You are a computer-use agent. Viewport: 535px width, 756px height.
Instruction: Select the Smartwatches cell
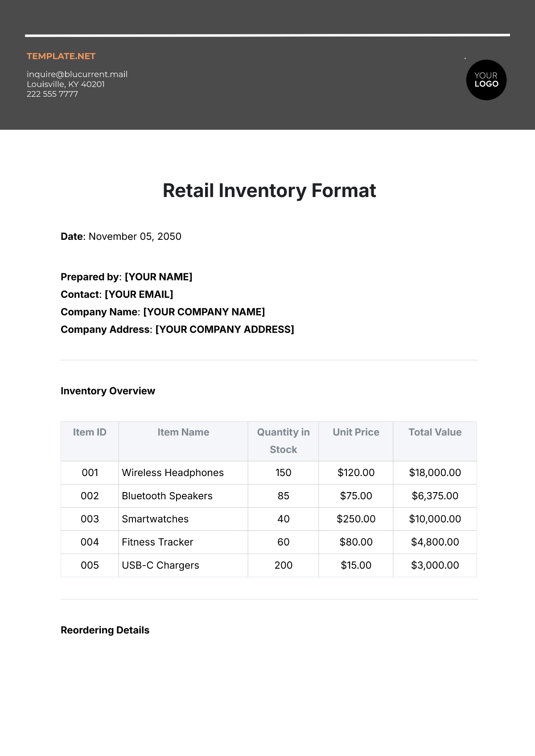(x=183, y=519)
